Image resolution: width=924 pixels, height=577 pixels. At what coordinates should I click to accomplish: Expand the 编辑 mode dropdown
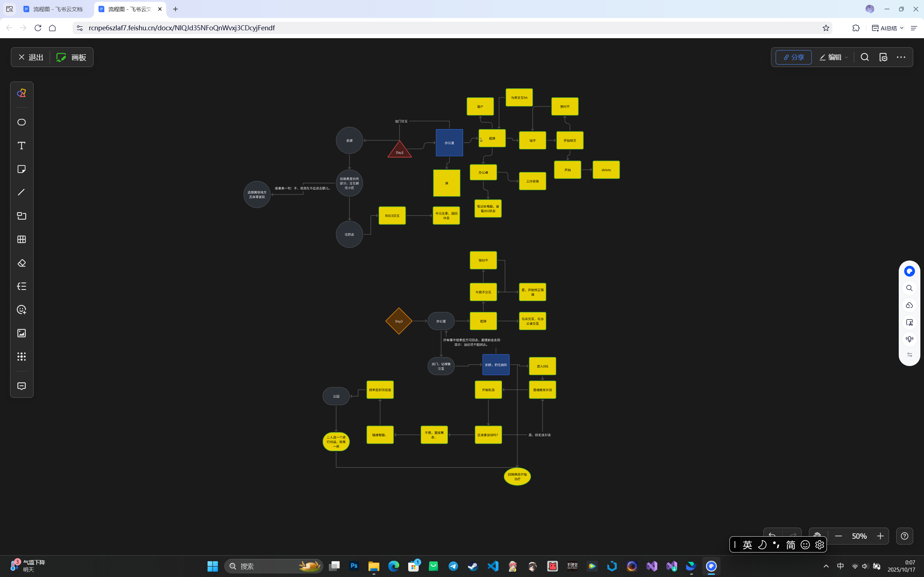click(x=846, y=57)
